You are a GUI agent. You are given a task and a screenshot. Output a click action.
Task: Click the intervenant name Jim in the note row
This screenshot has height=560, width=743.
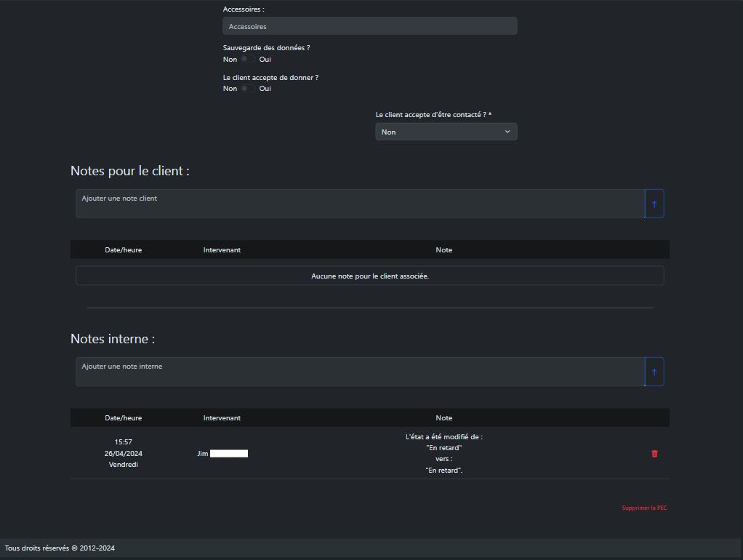(x=203, y=453)
